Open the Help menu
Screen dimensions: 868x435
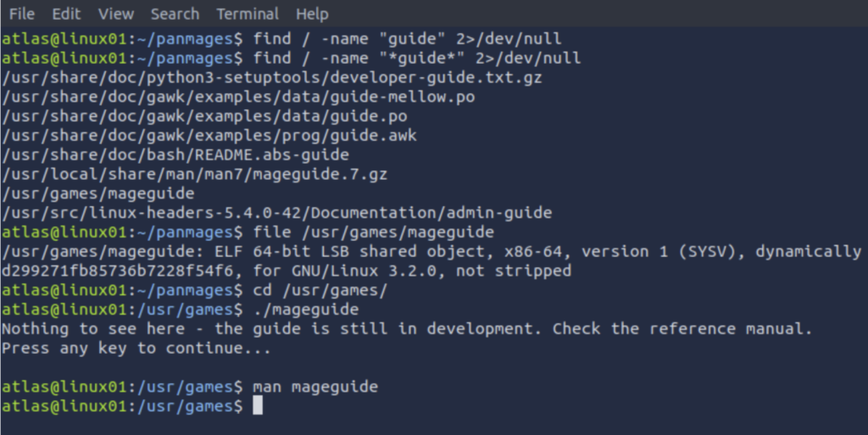tap(312, 14)
